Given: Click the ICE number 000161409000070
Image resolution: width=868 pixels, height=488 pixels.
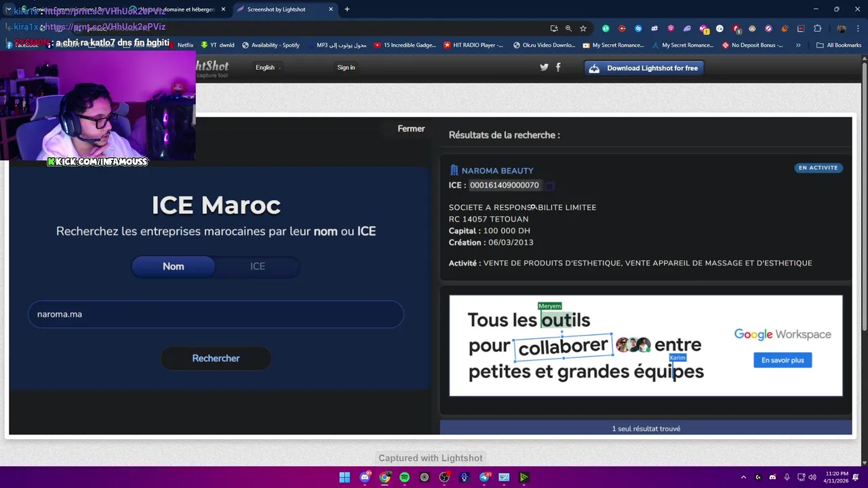Looking at the screenshot, I should [505, 186].
